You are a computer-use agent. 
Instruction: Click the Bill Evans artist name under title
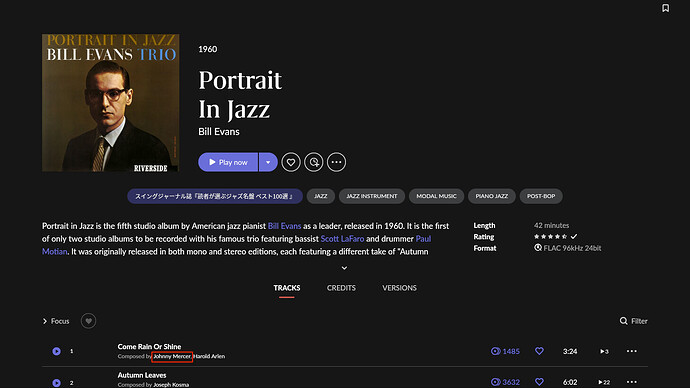pyautogui.click(x=219, y=132)
